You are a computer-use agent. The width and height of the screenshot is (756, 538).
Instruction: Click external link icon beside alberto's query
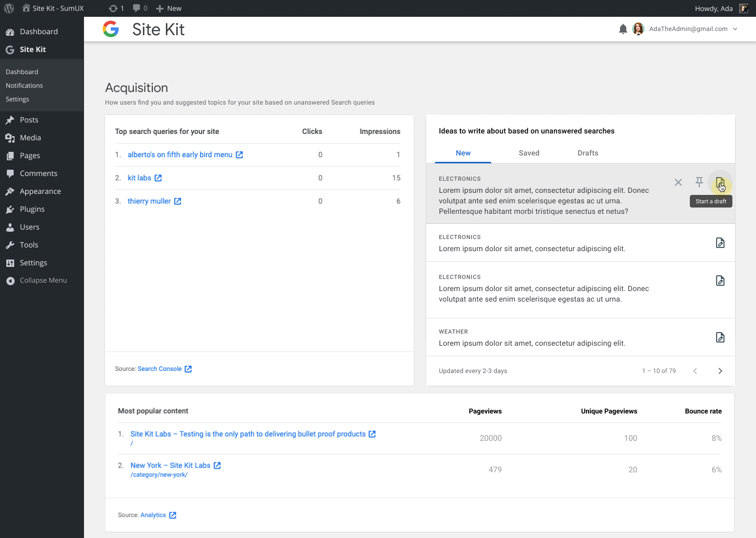click(x=239, y=155)
